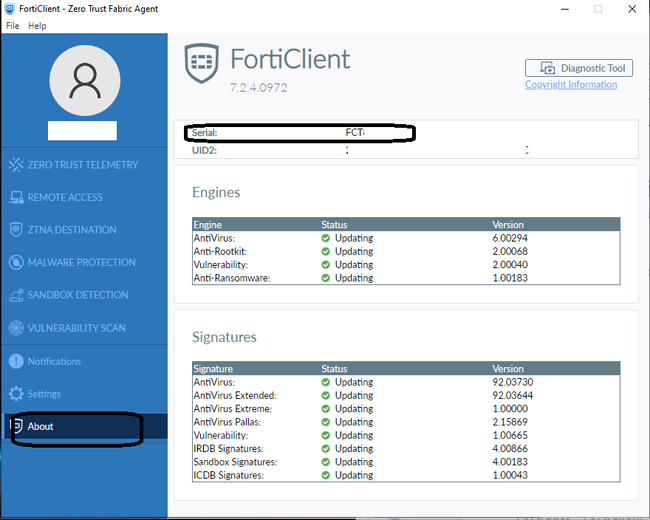Screen dimensions: 650x520
Task: Click the Settings gear icon
Action: pos(16,394)
